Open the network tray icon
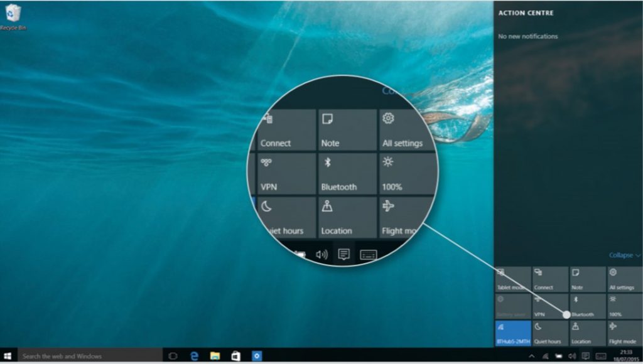This screenshot has height=364, width=643. pos(546,356)
